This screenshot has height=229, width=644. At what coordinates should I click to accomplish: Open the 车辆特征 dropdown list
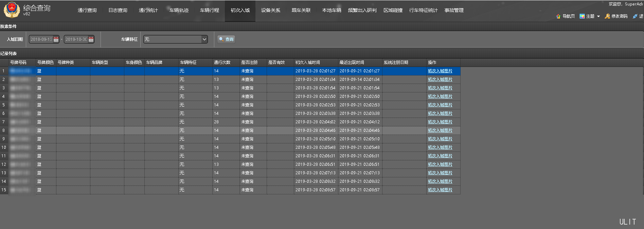204,39
